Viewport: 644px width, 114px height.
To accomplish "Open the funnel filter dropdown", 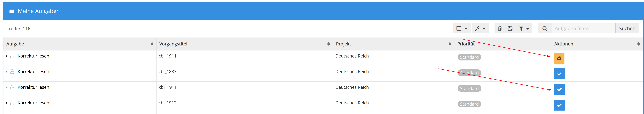I will coord(524,28).
